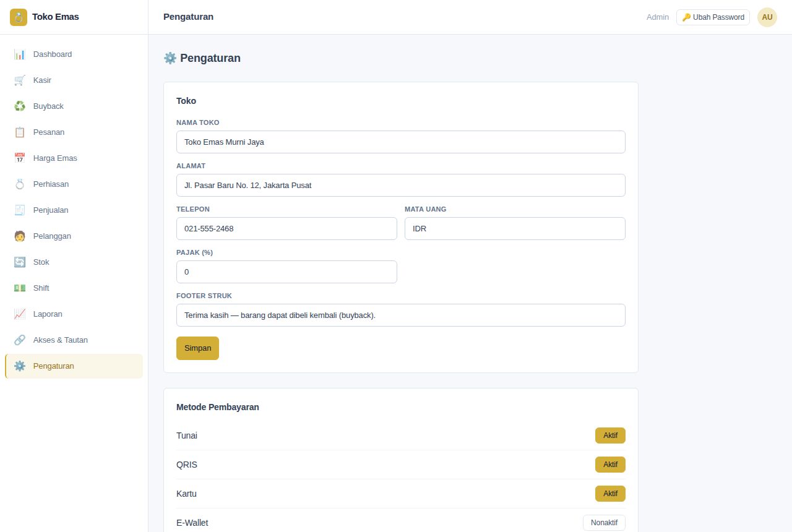Open the Pelanggan person icon

point(20,236)
